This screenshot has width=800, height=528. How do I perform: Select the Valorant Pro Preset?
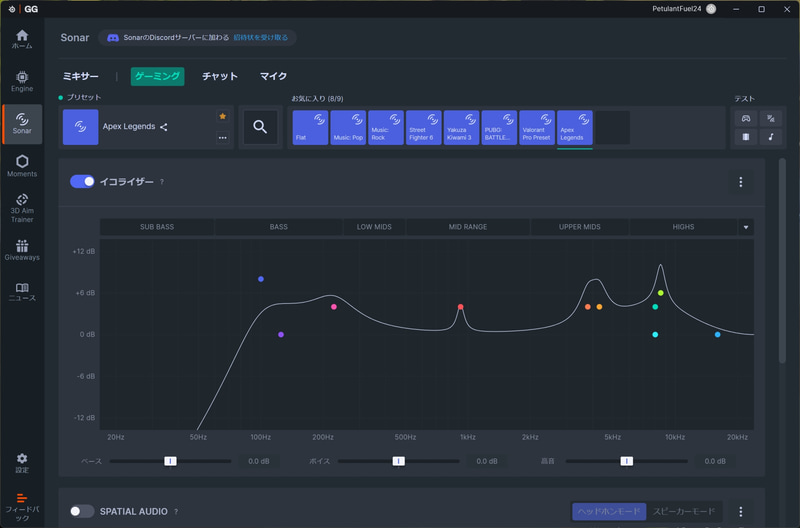pos(537,128)
